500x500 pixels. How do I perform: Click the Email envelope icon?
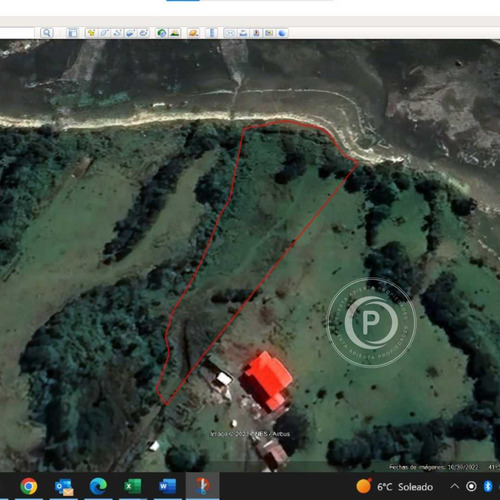coord(230,33)
